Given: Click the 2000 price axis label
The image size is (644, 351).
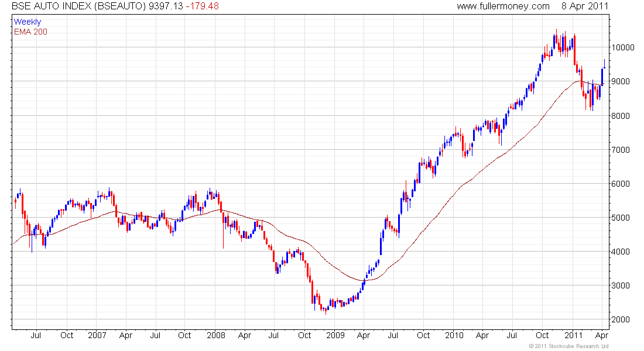Looking at the screenshot, I should (621, 319).
